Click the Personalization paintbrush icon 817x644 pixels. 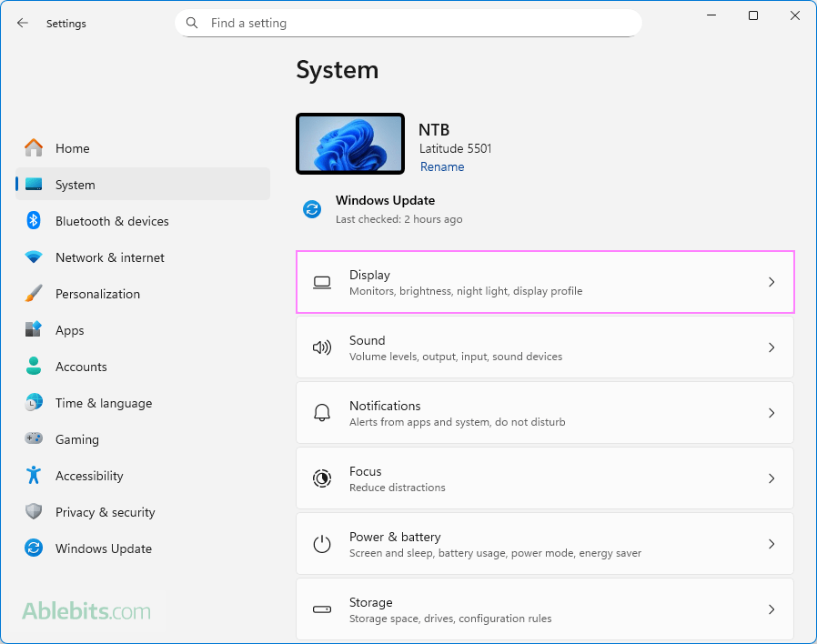(x=34, y=293)
